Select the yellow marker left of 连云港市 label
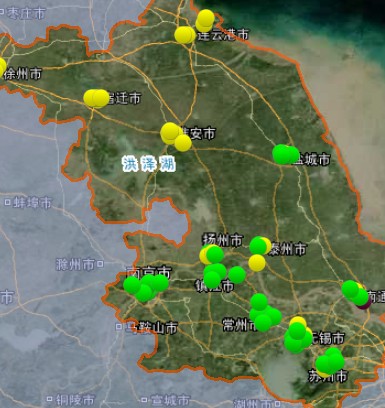The height and width of the screenshot is (408, 385). click(x=184, y=35)
